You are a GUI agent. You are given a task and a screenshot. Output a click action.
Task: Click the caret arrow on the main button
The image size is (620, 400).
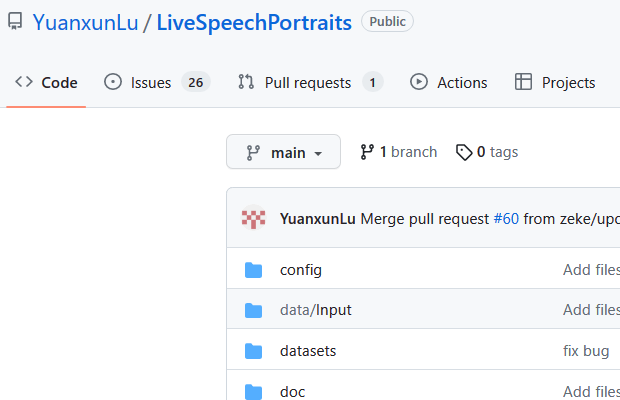318,153
